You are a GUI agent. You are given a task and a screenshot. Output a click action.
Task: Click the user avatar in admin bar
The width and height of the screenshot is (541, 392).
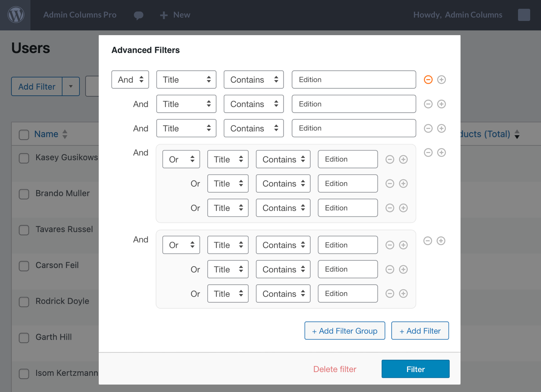pos(524,15)
